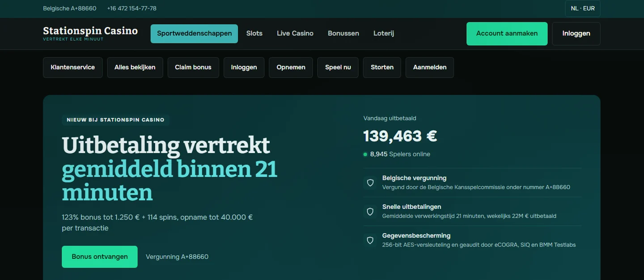This screenshot has height=280, width=644.
Task: Click Vergund door de Belgische Kansspelcommissie text
Action: click(x=476, y=187)
